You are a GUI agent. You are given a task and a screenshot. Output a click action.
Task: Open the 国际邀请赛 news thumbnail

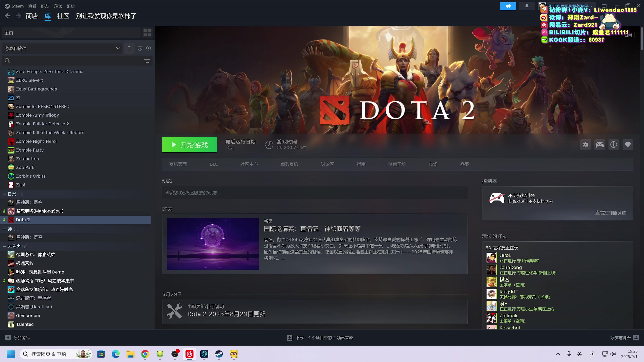coord(213,244)
